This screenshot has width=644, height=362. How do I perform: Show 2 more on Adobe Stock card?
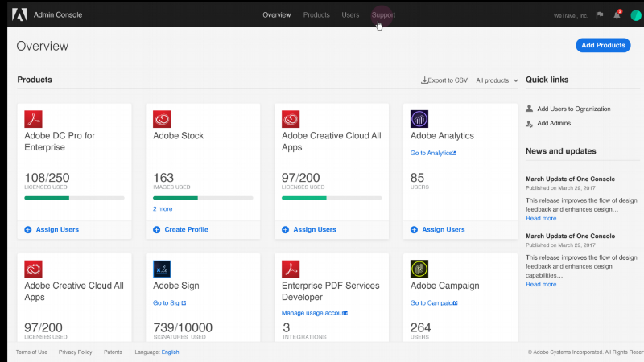[x=163, y=209]
